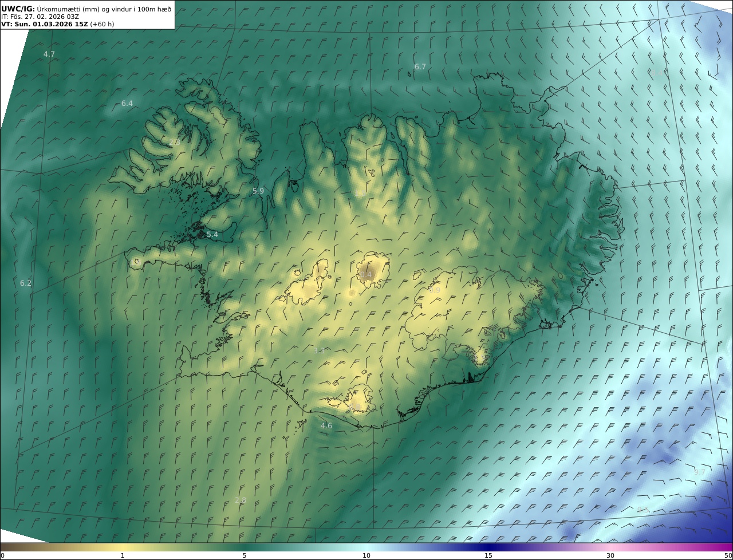This screenshot has height=560, width=733.
Task: Click the 3.3 value label on the map
Action: click(x=319, y=351)
